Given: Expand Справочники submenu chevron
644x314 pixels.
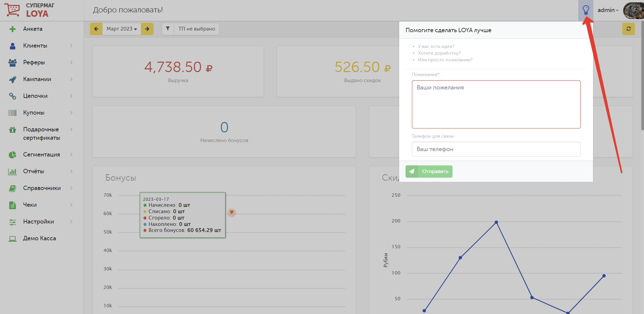Looking at the screenshot, I should [x=71, y=188].
